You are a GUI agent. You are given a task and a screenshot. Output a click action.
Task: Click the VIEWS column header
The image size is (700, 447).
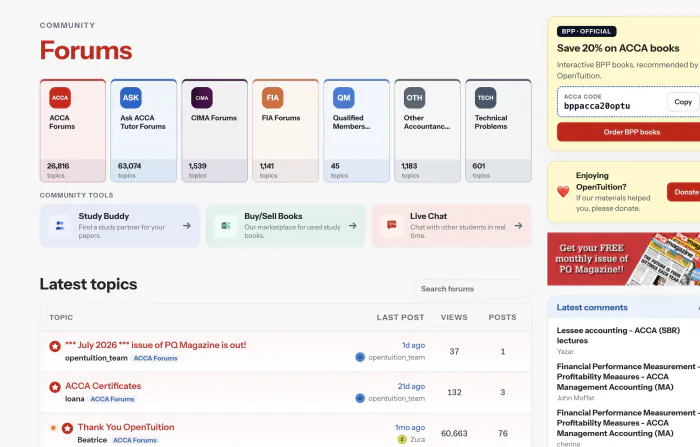tap(454, 317)
